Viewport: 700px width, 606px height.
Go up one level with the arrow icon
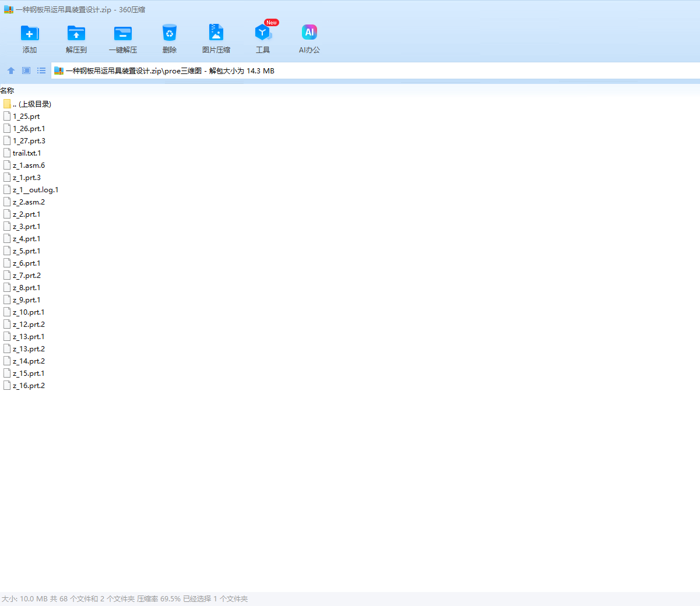(11, 71)
